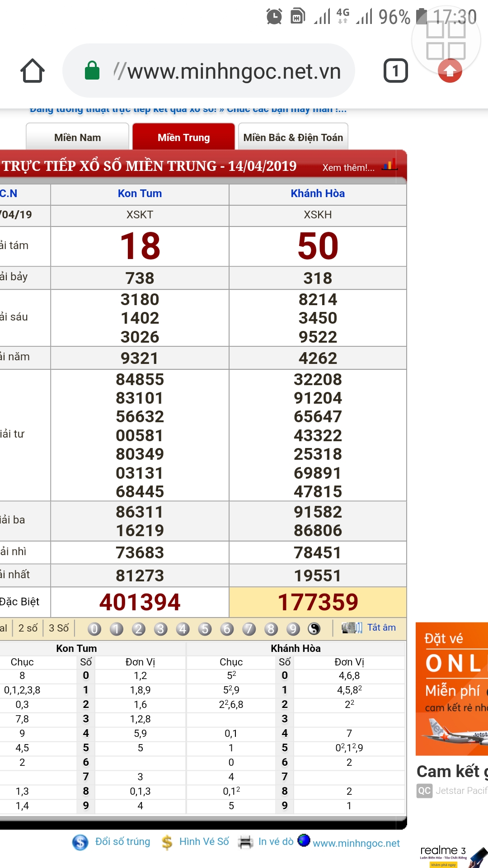Tap Khánh Hòa second prize 78451
This screenshot has height=868, width=488.
pyautogui.click(x=318, y=552)
